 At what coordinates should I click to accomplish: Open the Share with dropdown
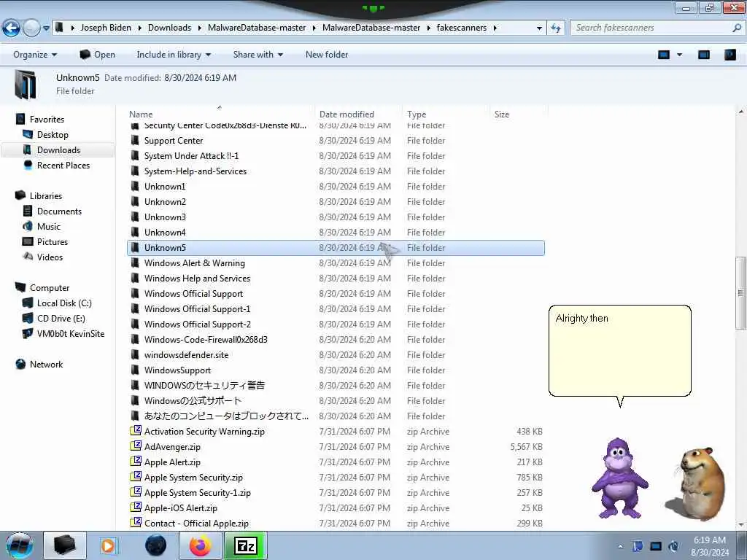(258, 55)
